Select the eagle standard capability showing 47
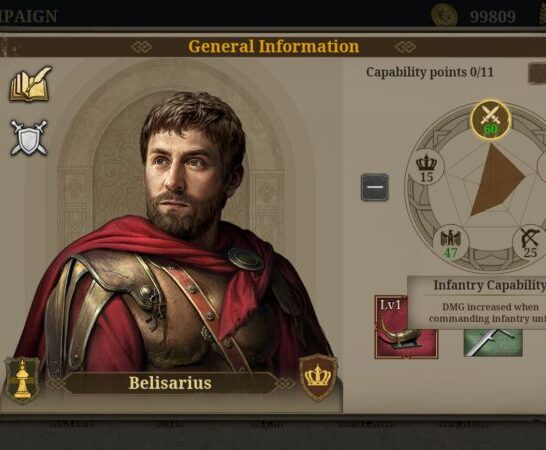 coord(451,243)
